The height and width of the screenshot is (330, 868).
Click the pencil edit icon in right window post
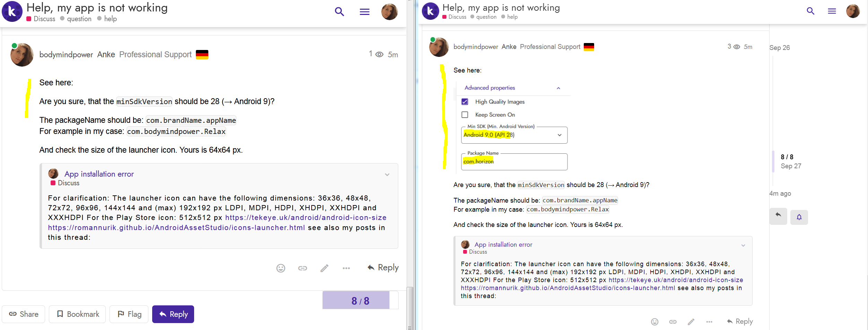(x=691, y=322)
